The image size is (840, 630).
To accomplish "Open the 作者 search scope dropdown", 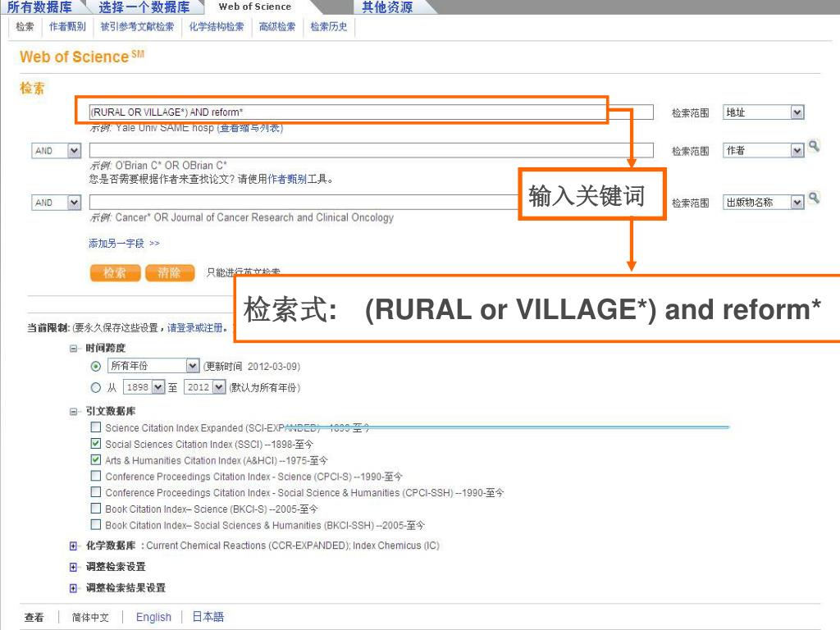I will [x=764, y=151].
